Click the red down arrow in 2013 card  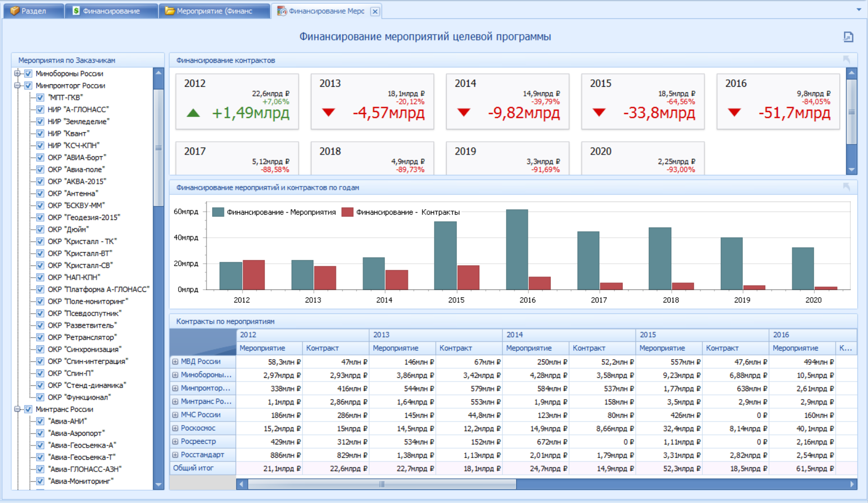[x=328, y=112]
